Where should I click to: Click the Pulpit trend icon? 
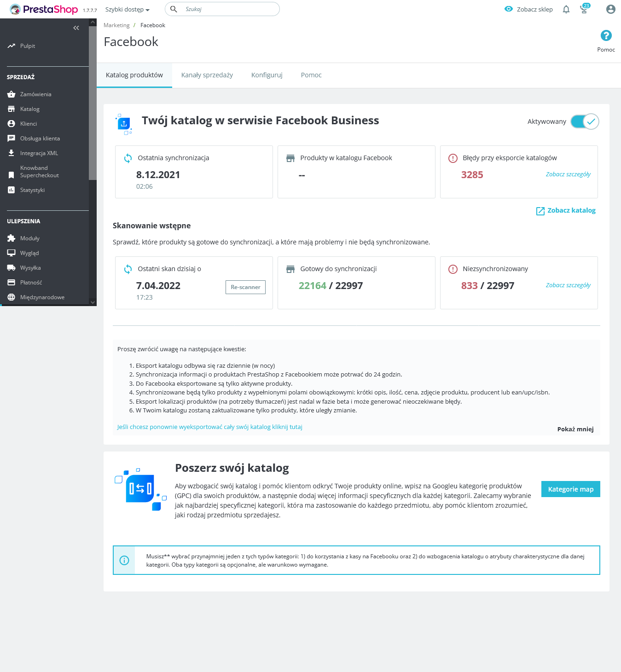(x=12, y=46)
